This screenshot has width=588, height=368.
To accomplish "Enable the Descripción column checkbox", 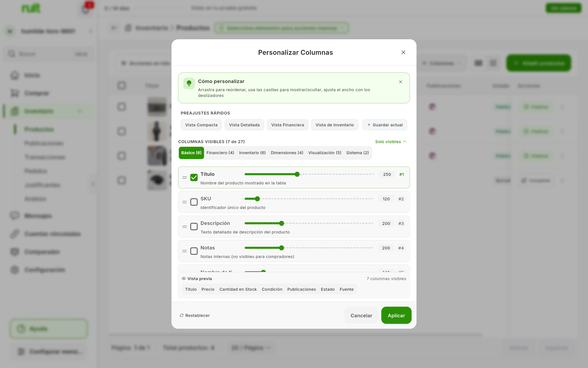I will point(194,227).
